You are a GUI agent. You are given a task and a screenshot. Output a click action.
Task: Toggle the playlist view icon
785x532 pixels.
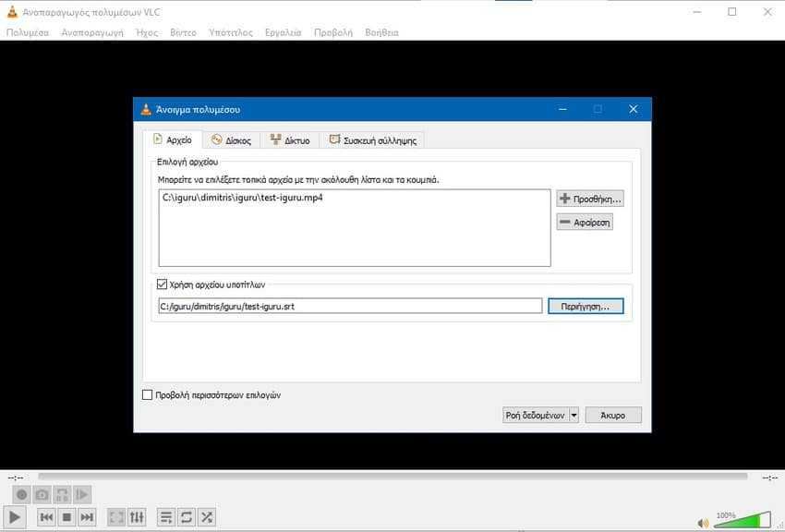pos(166,516)
